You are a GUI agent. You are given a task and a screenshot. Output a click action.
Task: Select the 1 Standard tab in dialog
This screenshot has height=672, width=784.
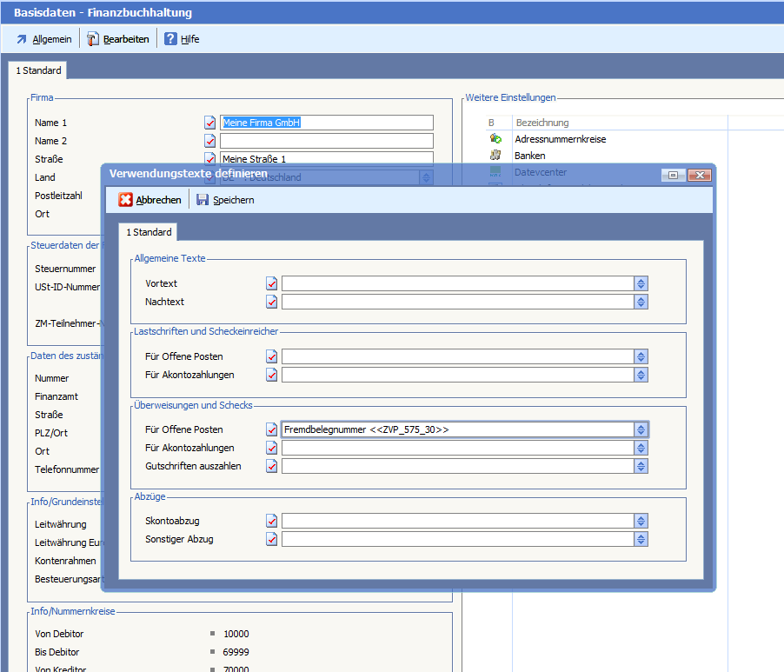click(x=149, y=232)
